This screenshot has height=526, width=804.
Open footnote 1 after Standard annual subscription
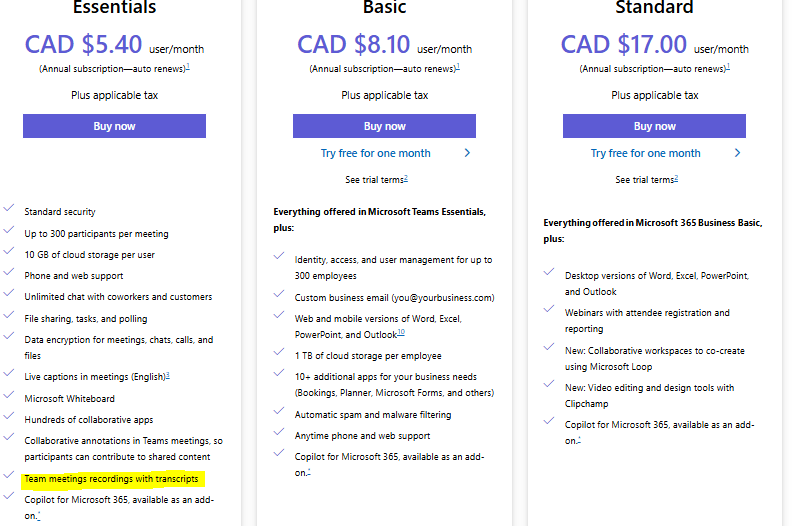pyautogui.click(x=728, y=67)
